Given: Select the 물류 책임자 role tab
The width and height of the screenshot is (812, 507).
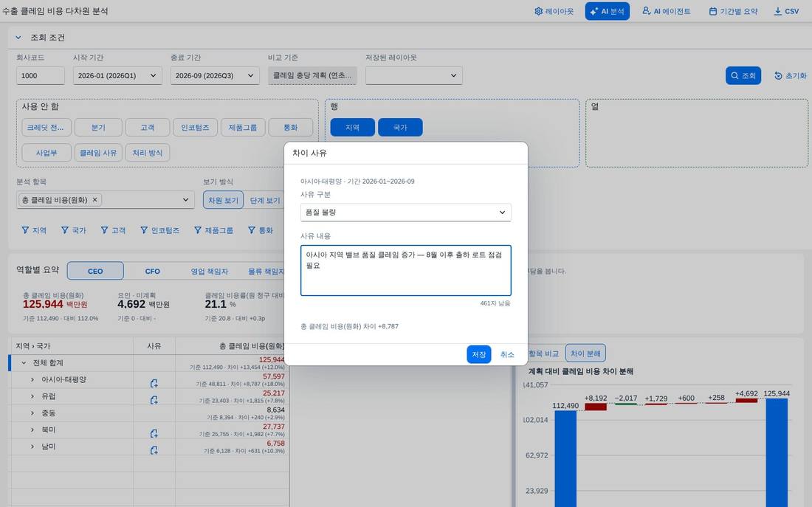Looking at the screenshot, I should [x=265, y=271].
